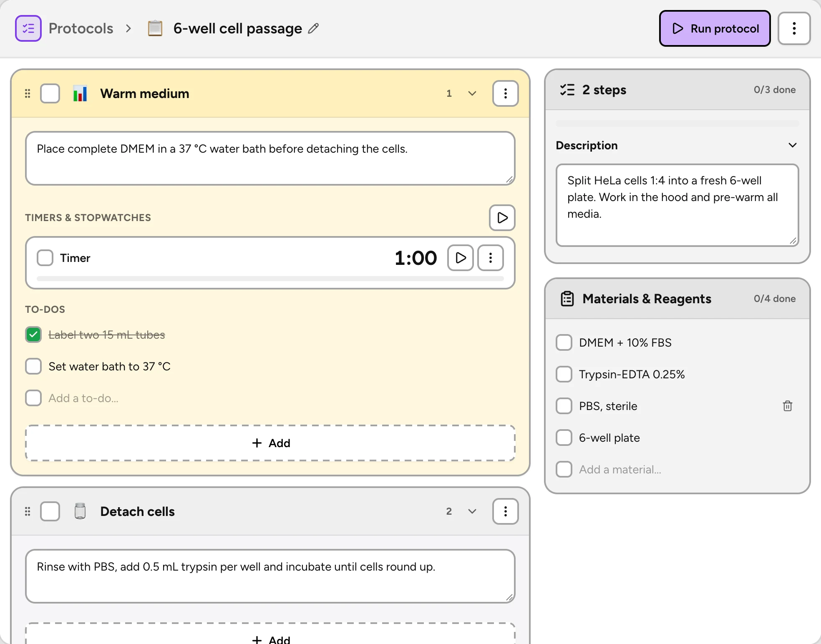This screenshot has width=821, height=644.
Task: Click the Timer progress bar
Action: tap(270, 278)
